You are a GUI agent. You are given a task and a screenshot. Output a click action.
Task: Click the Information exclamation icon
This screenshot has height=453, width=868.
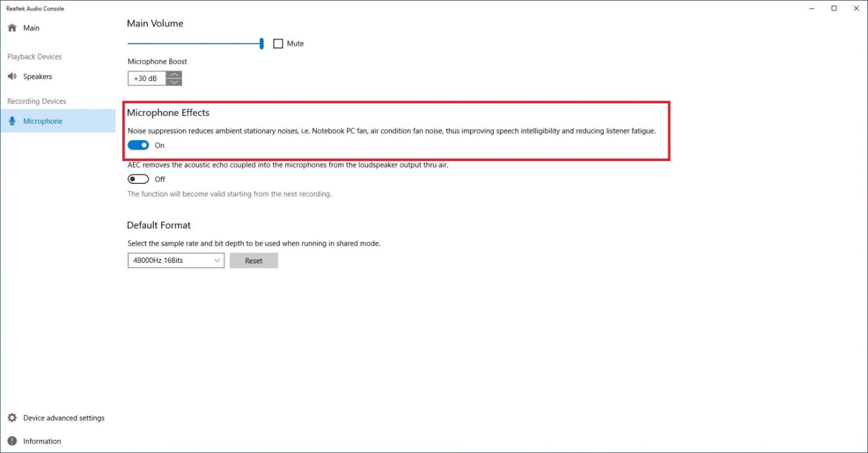click(12, 441)
